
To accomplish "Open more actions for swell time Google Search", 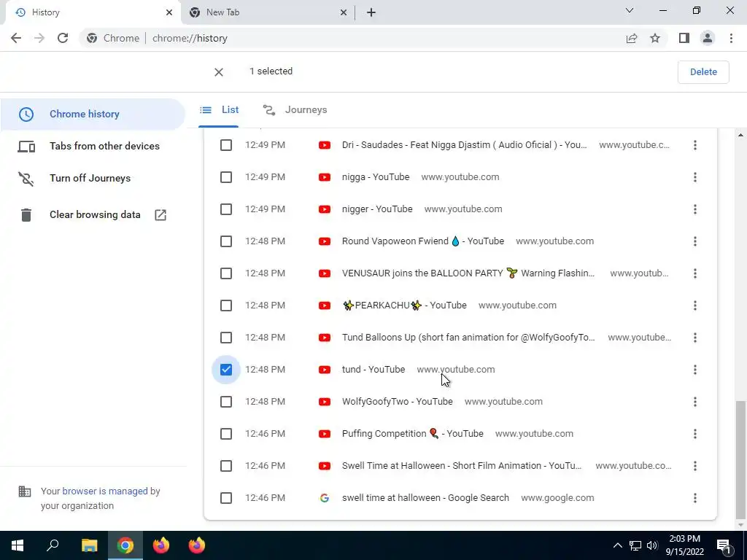I will pyautogui.click(x=695, y=498).
